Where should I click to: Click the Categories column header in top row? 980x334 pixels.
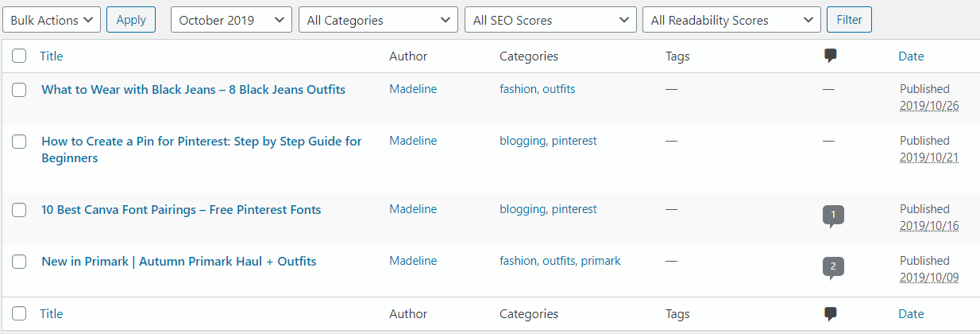pos(529,56)
